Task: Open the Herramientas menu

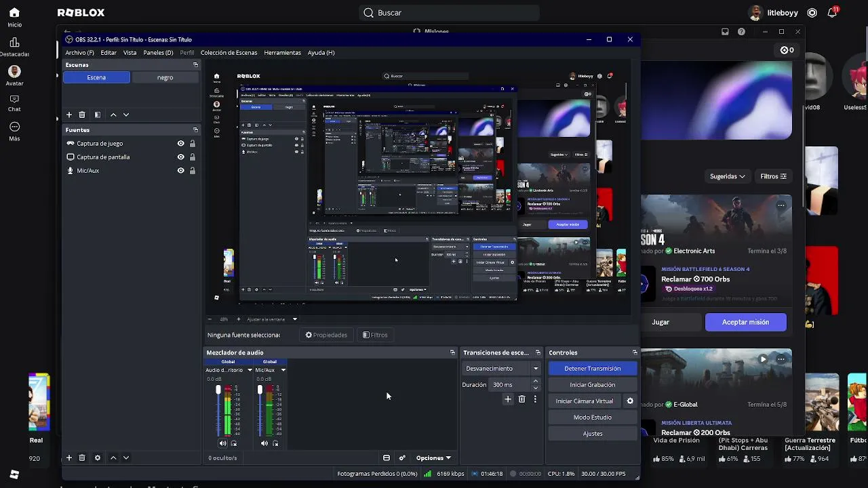Action: tap(283, 53)
